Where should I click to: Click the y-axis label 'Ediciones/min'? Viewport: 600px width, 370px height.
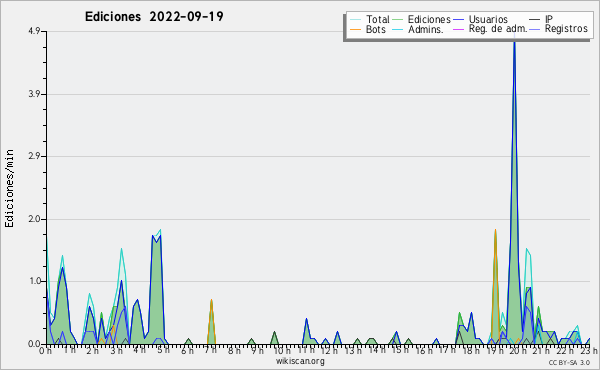pyautogui.click(x=9, y=188)
